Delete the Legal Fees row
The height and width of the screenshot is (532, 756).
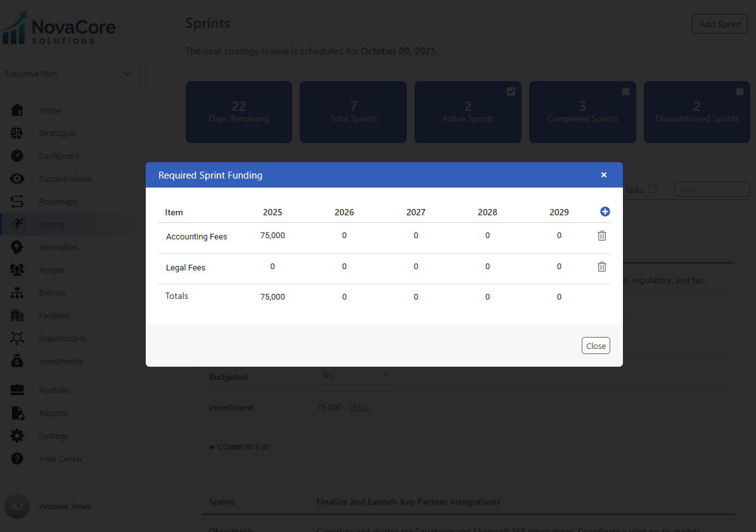(602, 267)
